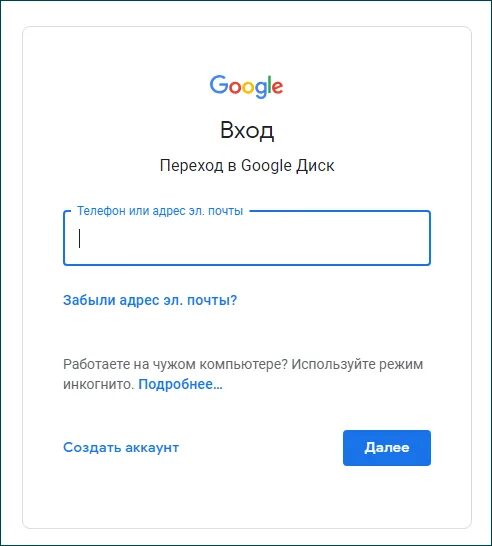Viewport: 492px width, 546px height.
Task: Click the blue 'Далее' button
Action: click(387, 448)
